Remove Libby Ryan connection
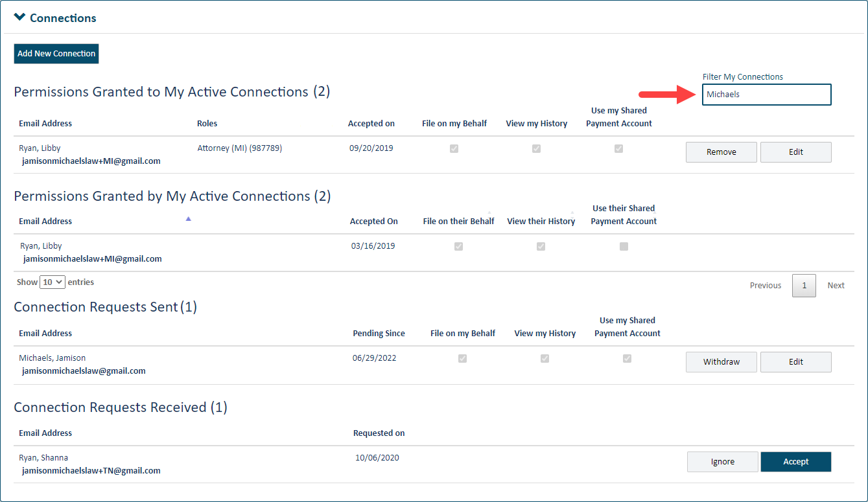This screenshot has width=868, height=502. (x=721, y=152)
